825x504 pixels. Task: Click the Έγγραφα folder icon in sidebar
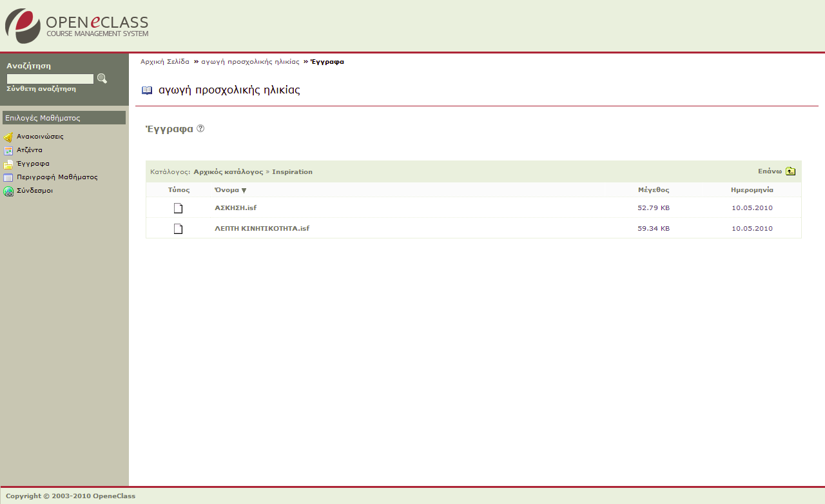click(8, 164)
